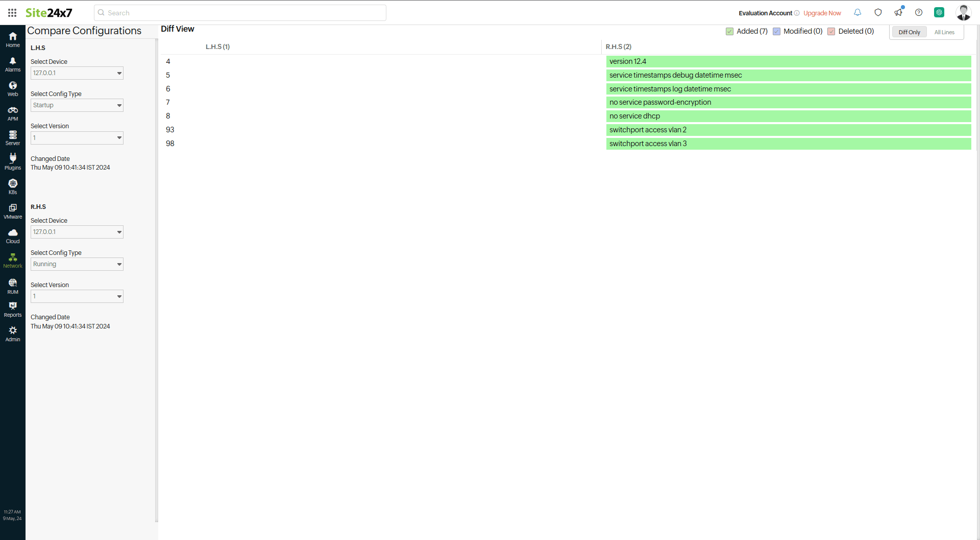This screenshot has height=540, width=980.
Task: Open the K8s sidebar module
Action: pos(13,186)
